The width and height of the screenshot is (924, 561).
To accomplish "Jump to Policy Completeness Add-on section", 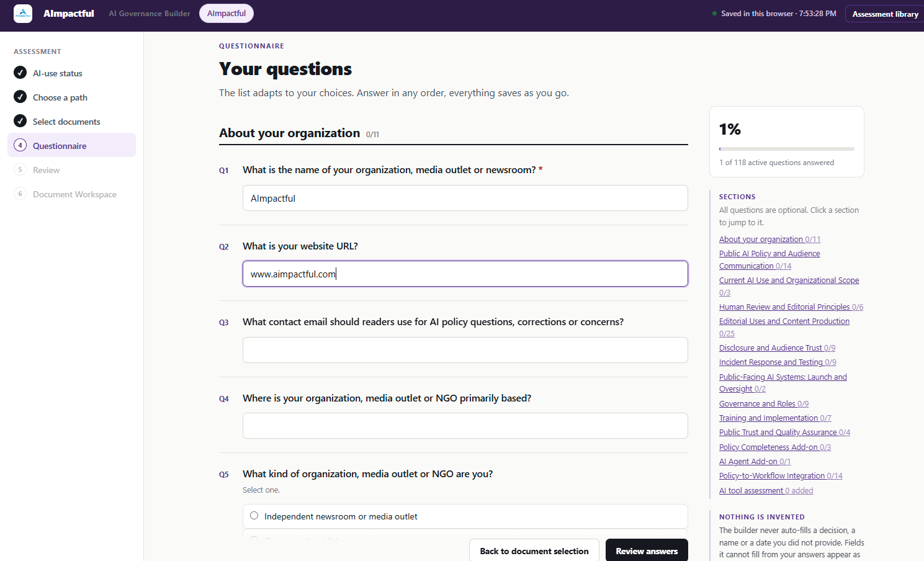I will [775, 447].
